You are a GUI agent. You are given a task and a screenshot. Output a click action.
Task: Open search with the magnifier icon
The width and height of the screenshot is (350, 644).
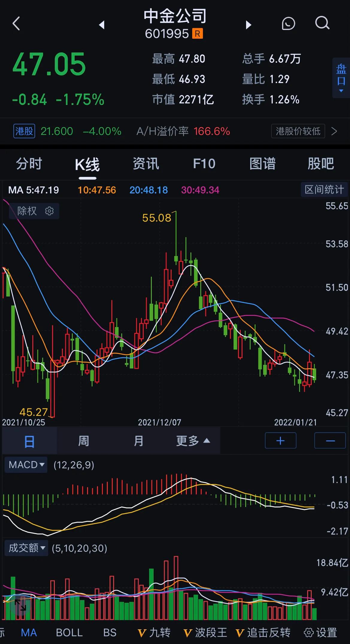[x=322, y=23]
